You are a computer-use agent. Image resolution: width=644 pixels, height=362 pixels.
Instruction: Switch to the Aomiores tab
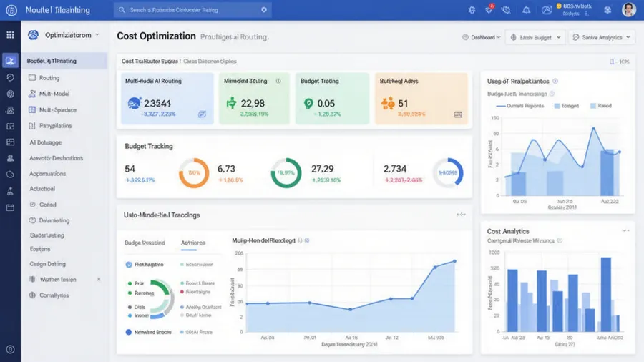(193, 243)
